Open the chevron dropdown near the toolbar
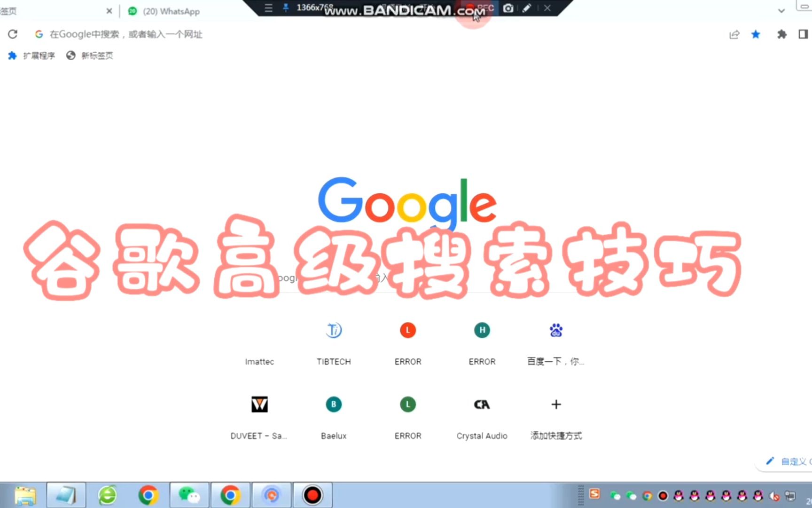This screenshot has width=812, height=508. (781, 10)
